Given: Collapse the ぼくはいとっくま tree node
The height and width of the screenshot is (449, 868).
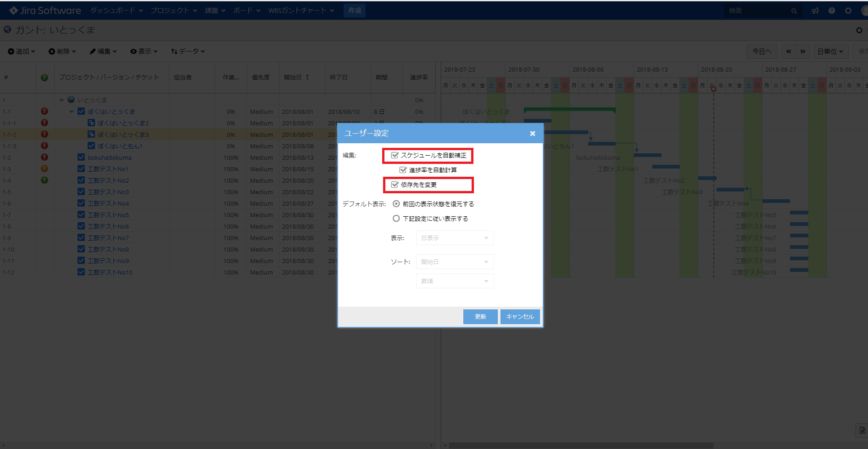Looking at the screenshot, I should coord(72,112).
